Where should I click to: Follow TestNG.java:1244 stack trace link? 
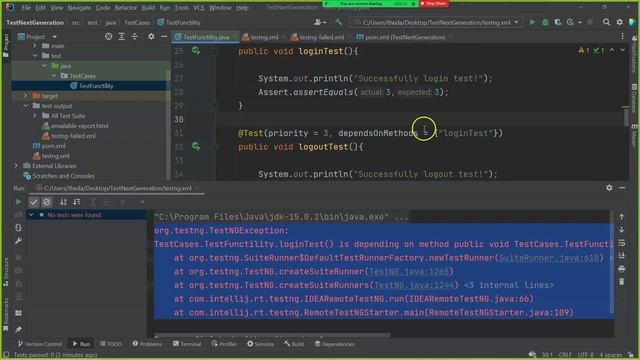tap(414, 285)
